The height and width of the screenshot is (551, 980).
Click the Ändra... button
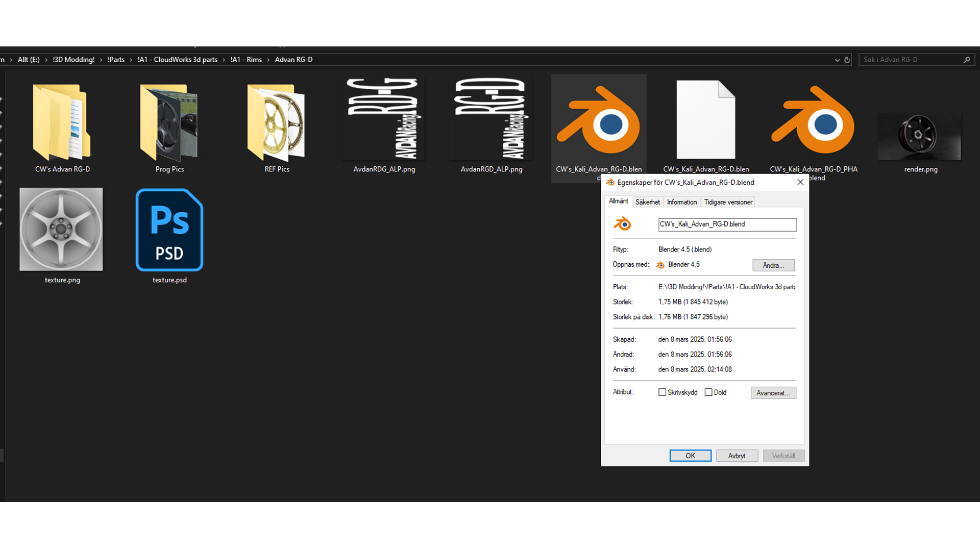click(x=773, y=265)
